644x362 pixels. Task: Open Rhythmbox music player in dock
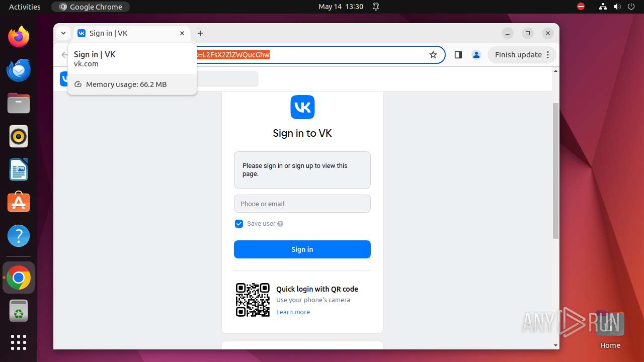(x=19, y=136)
